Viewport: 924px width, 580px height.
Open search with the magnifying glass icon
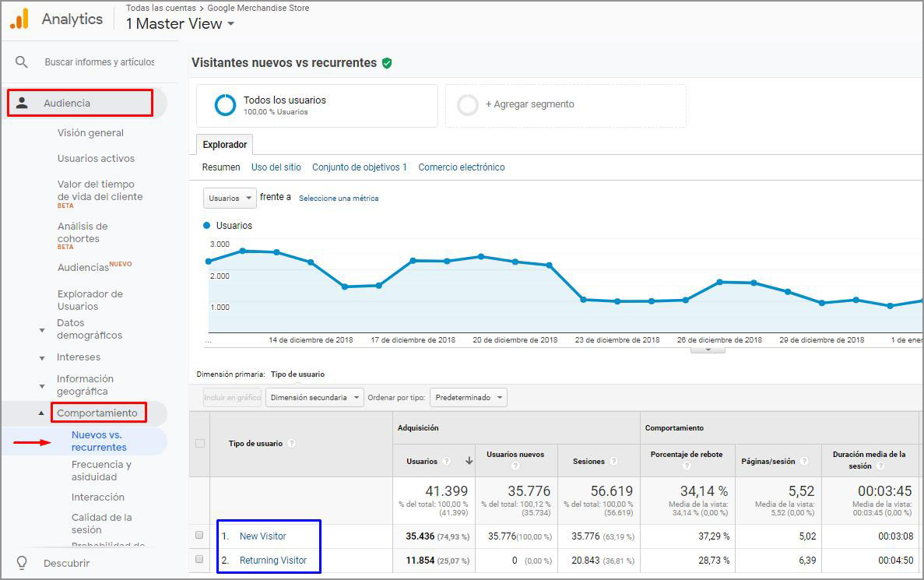pos(19,61)
